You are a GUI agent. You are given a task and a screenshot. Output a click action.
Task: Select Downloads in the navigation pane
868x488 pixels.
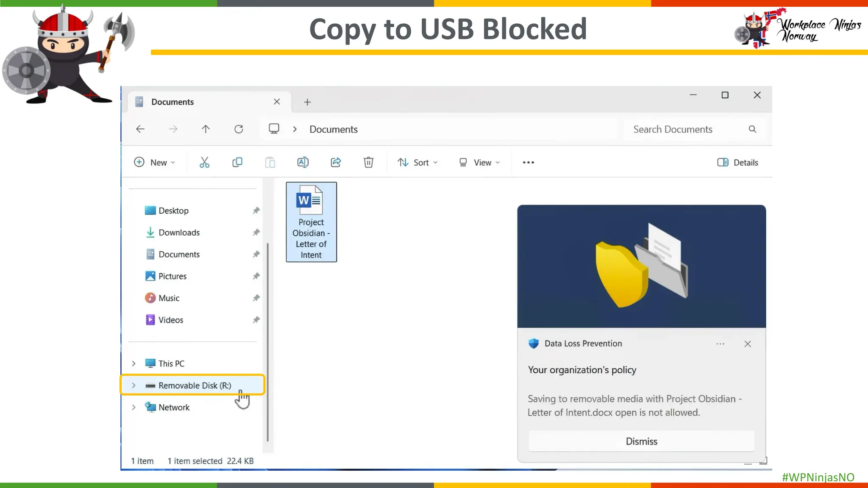tap(179, 233)
